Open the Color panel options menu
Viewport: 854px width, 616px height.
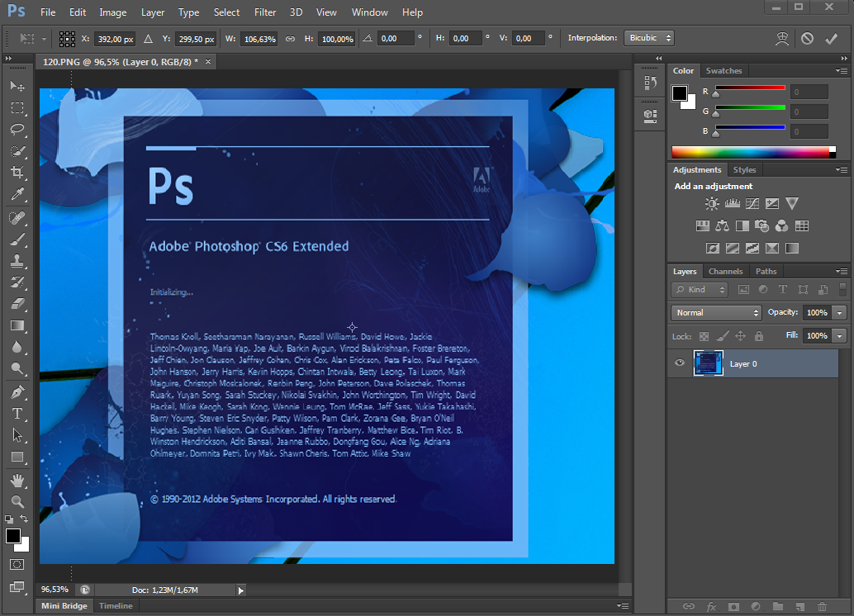click(842, 71)
